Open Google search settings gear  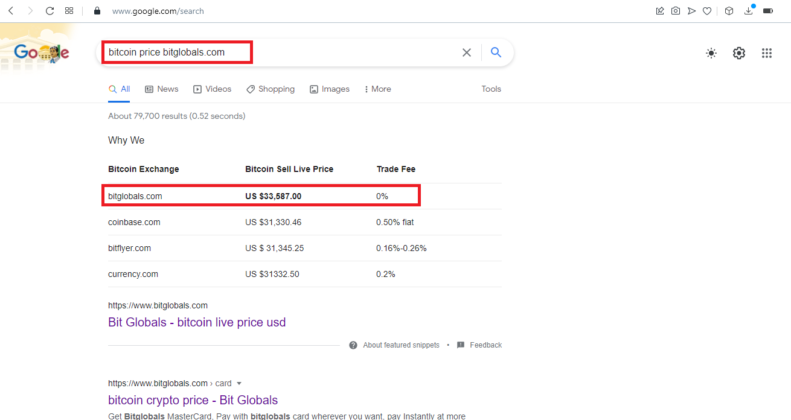click(739, 53)
